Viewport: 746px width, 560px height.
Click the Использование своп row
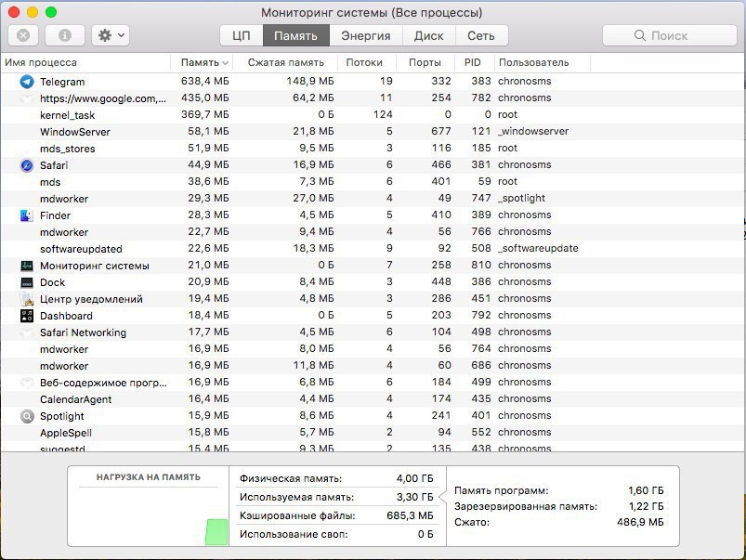coord(336,534)
